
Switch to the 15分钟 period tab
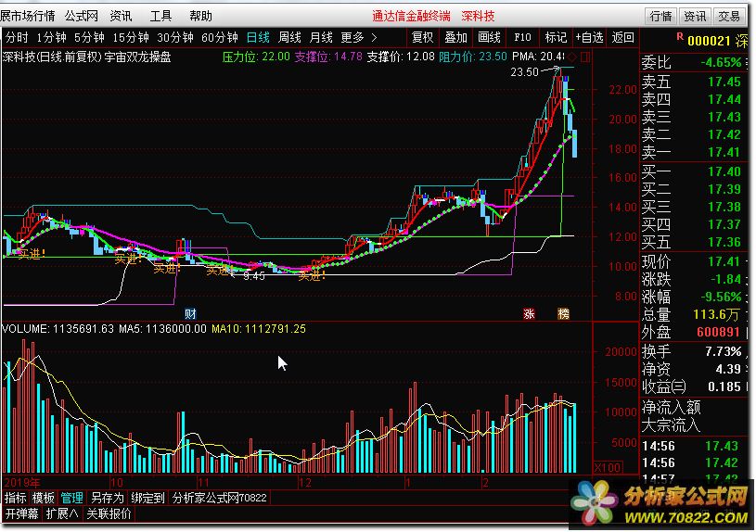pyautogui.click(x=131, y=37)
